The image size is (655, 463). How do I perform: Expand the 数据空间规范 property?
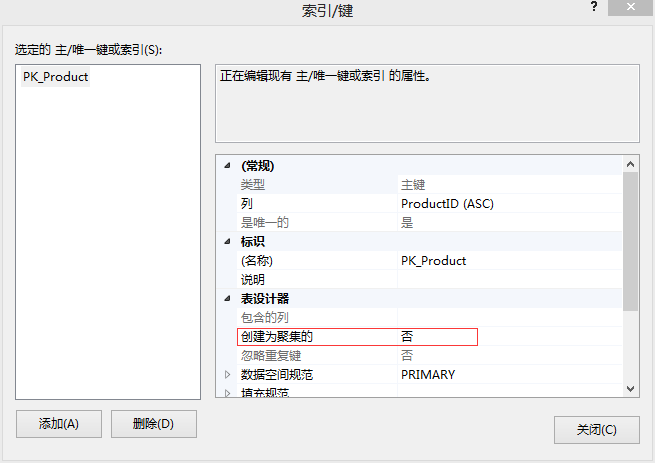(x=227, y=375)
